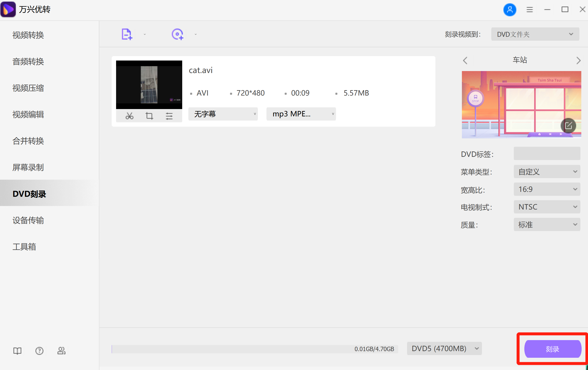588x370 pixels.
Task: Click the crop icon under cat.avi thumbnail
Action: 149,116
